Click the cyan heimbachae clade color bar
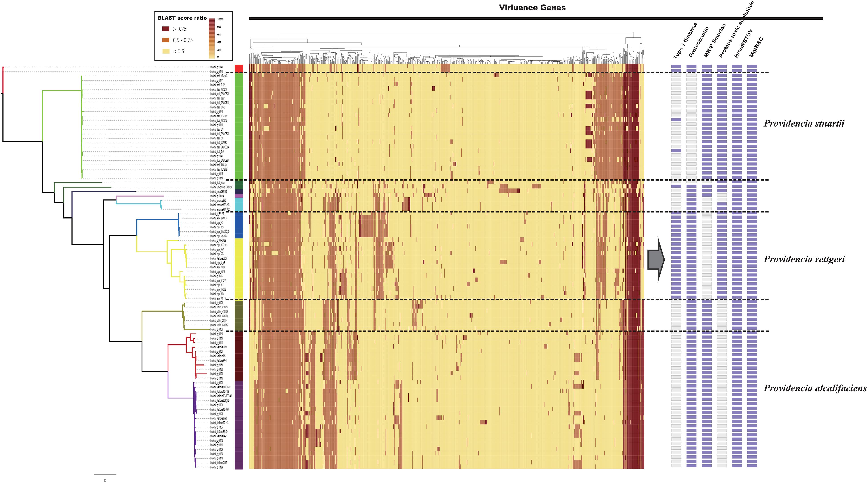The width and height of the screenshot is (868, 483). pyautogui.click(x=239, y=205)
